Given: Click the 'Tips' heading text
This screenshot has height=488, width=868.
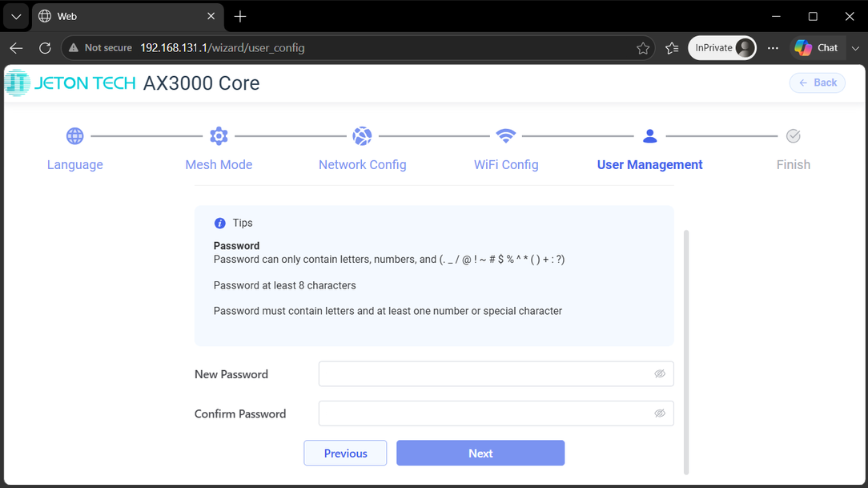Looking at the screenshot, I should coord(243,223).
